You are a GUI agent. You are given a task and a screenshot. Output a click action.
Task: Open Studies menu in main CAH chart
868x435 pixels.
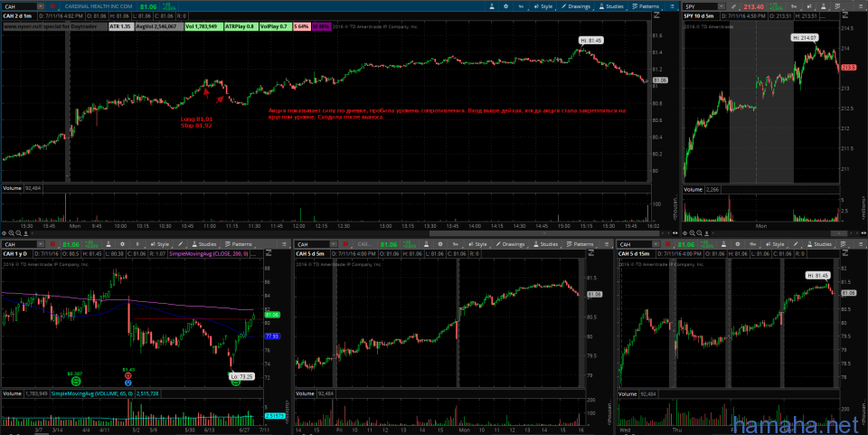coord(611,6)
